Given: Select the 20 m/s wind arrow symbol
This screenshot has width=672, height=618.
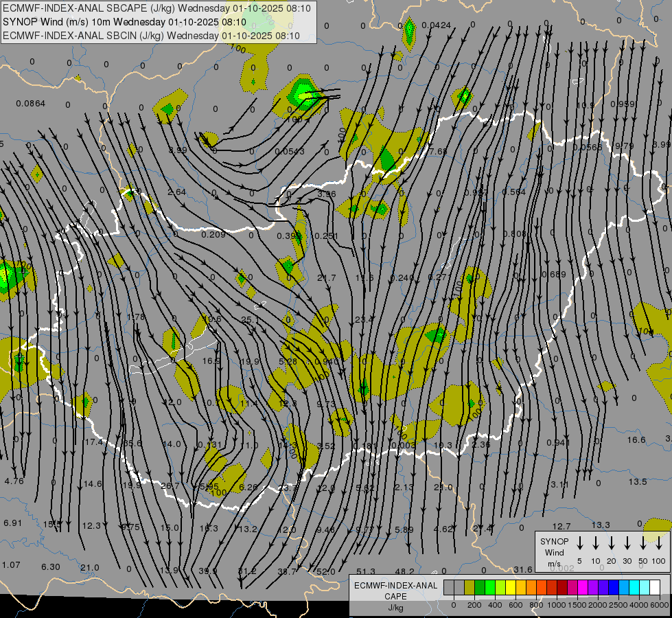Looking at the screenshot, I should pos(612,543).
